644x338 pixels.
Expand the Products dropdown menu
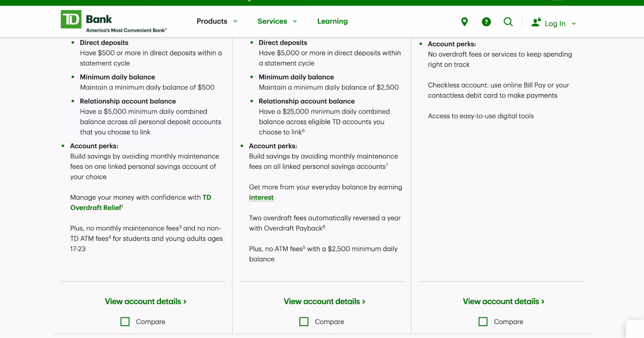click(x=235, y=21)
